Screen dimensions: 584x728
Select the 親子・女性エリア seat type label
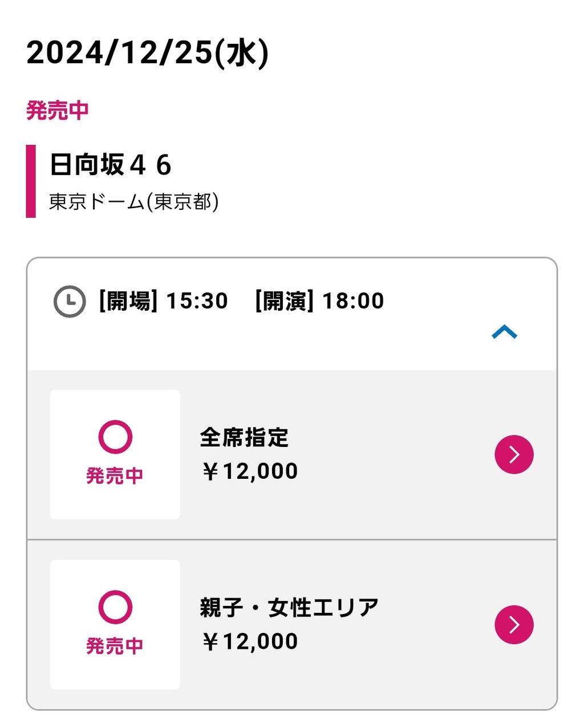pyautogui.click(x=289, y=608)
